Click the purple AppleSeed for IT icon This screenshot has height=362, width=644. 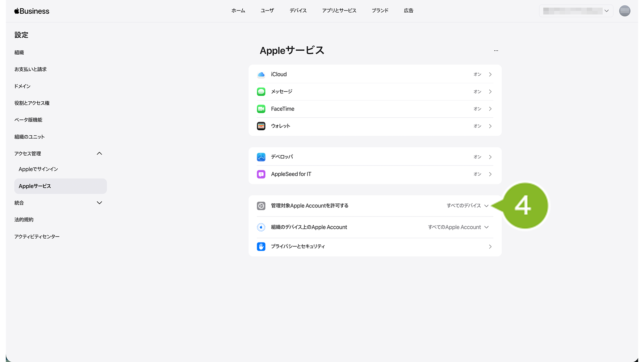[261, 174]
